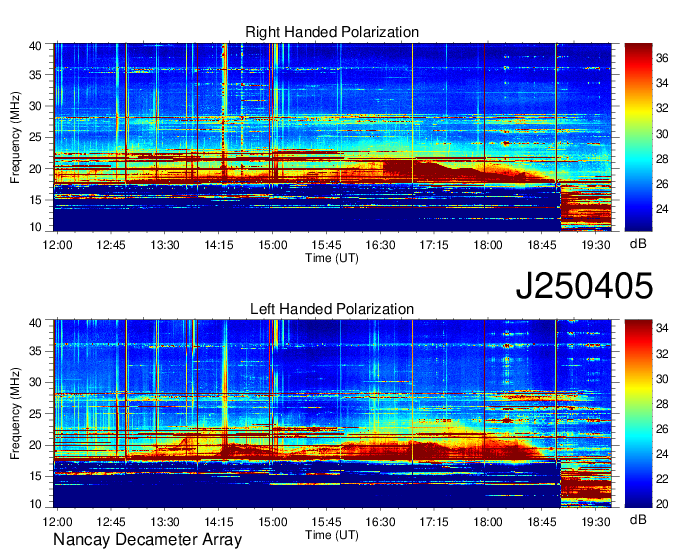Screen dimensions: 680x552
Task: Click the 15 MHz tick of Left Handed plot
Action: [x=36, y=476]
